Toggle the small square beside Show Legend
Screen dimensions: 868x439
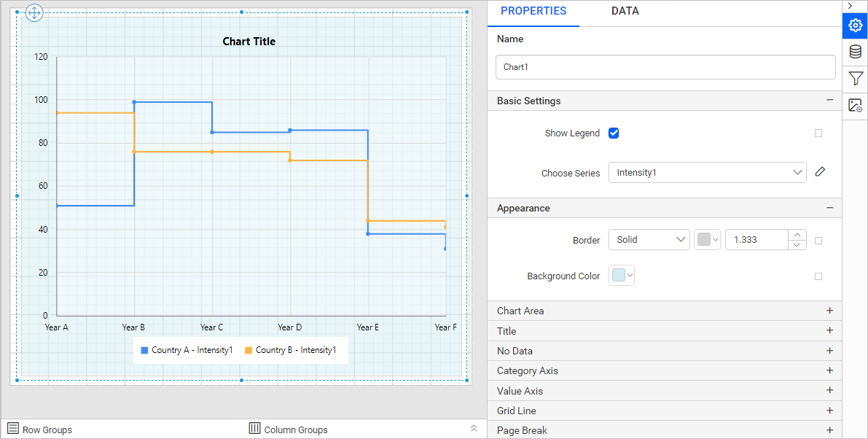pos(818,133)
